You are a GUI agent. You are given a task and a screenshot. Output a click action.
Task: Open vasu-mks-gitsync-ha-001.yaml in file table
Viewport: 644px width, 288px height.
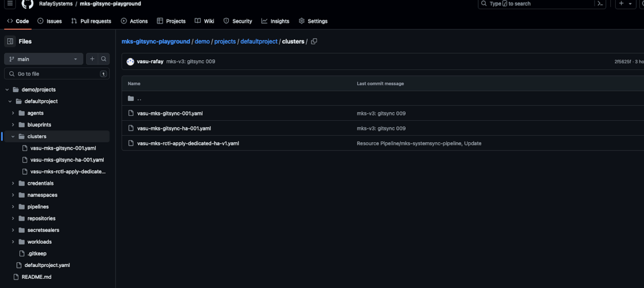coord(174,128)
